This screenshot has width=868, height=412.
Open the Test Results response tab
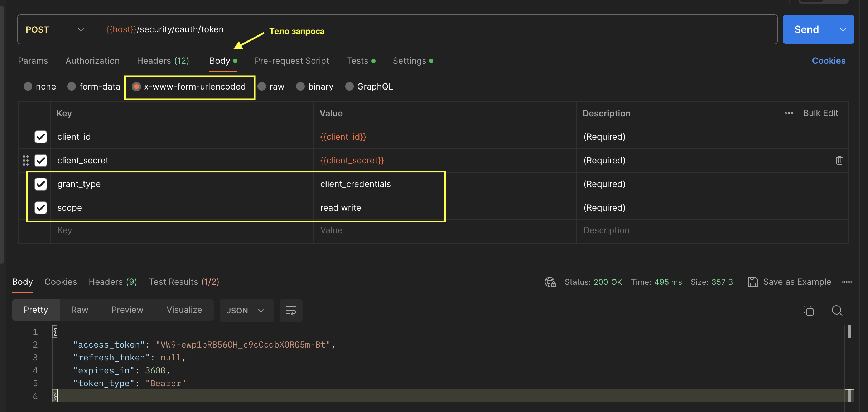coord(184,282)
